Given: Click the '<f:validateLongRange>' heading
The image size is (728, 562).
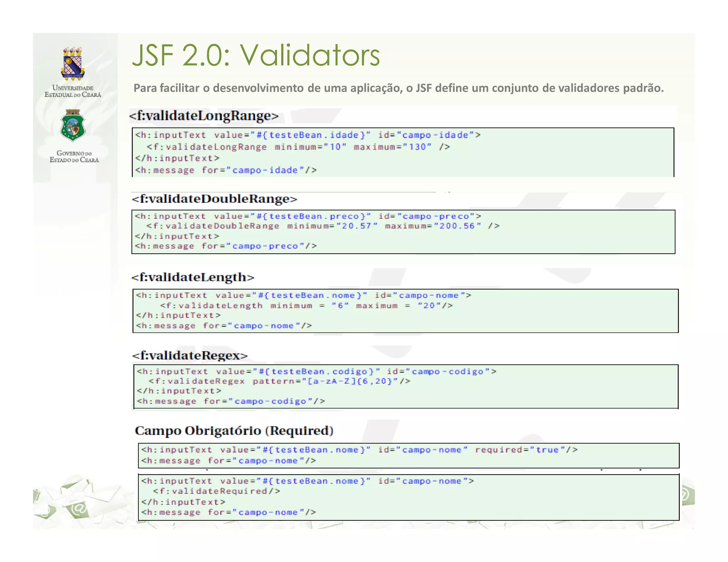Looking at the screenshot, I should pyautogui.click(x=204, y=116).
